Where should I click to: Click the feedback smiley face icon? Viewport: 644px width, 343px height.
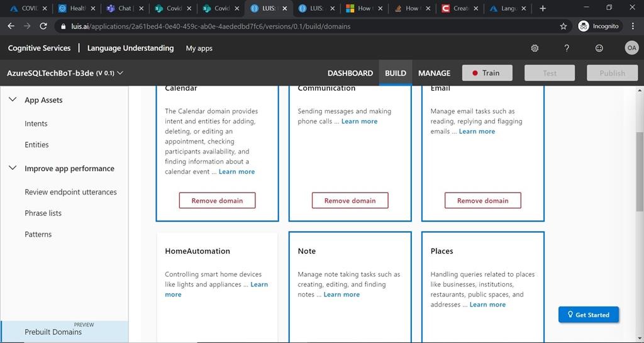coord(599,48)
